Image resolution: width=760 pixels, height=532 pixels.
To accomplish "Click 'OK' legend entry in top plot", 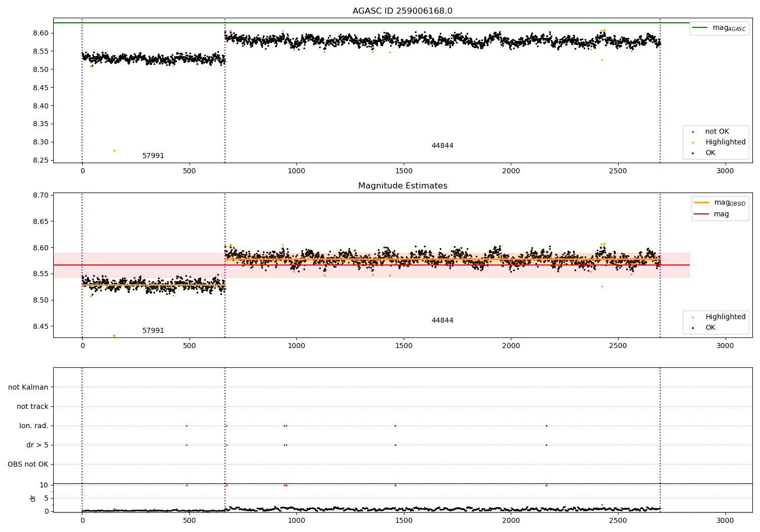I will coord(704,153).
